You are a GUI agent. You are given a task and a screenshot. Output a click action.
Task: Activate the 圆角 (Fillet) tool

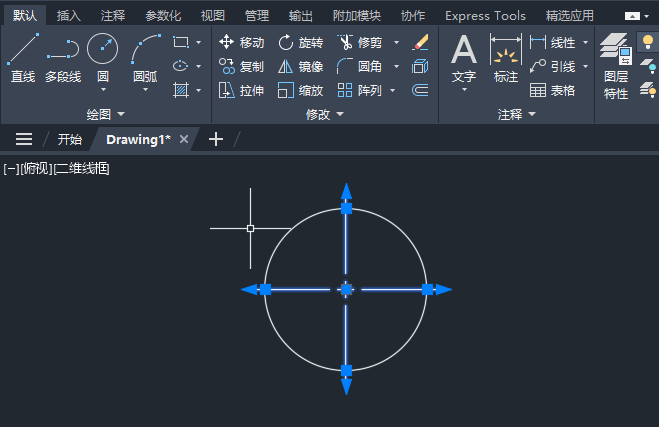coord(360,66)
